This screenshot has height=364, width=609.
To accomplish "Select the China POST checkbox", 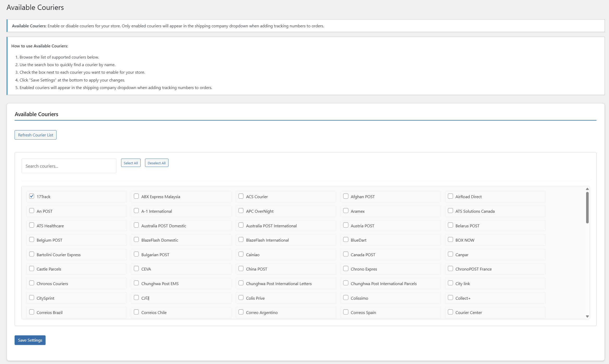I will 241,269.
